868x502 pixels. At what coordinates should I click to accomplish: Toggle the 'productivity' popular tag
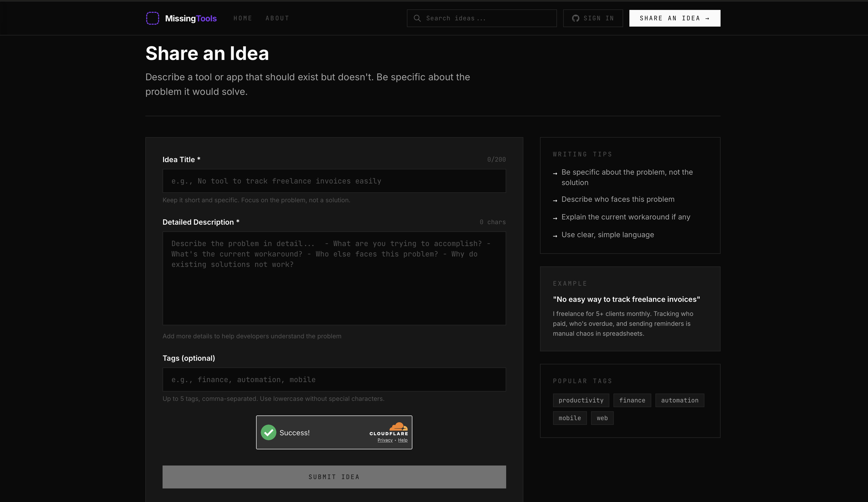tap(581, 400)
